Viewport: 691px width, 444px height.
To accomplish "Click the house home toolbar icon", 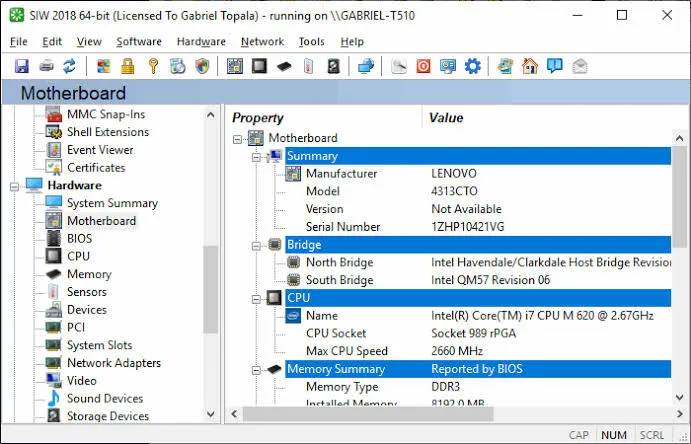I will 530,67.
